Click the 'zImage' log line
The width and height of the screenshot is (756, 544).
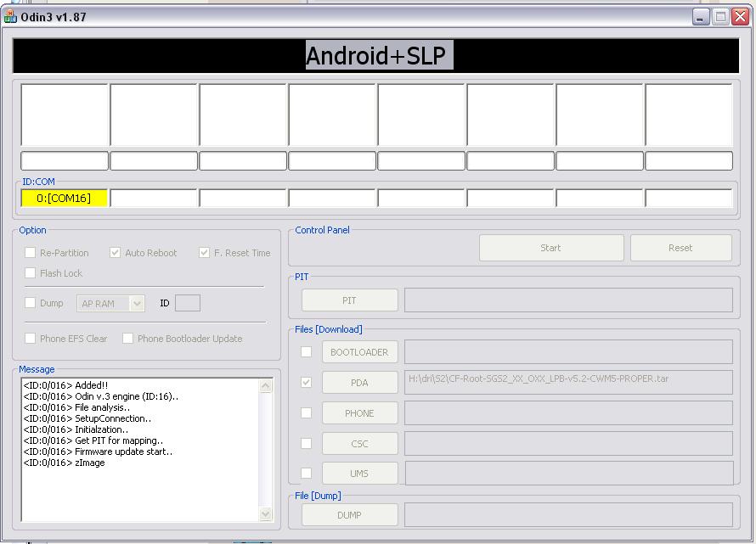64,463
